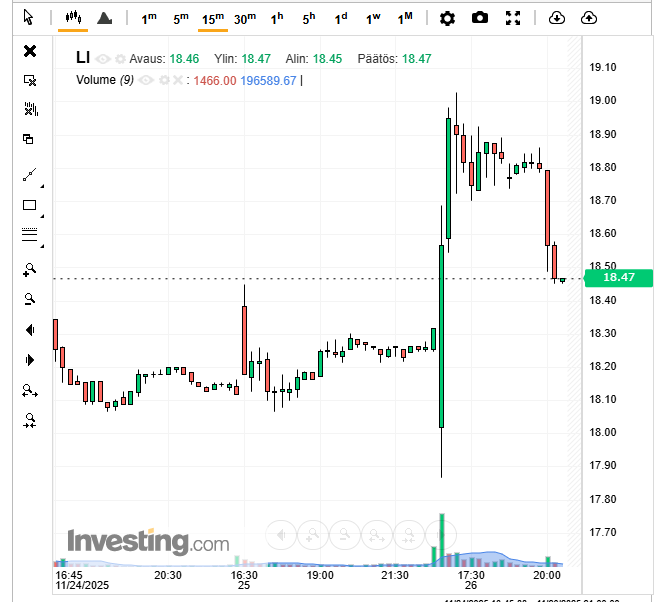Click the zoom in magnifier tool
The height and width of the screenshot is (602, 665).
[30, 269]
